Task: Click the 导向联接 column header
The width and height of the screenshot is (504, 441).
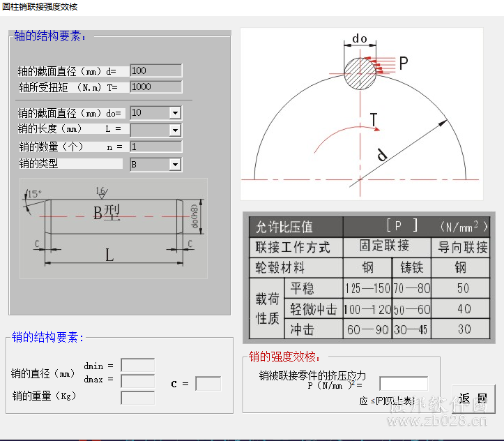Action: tap(461, 247)
